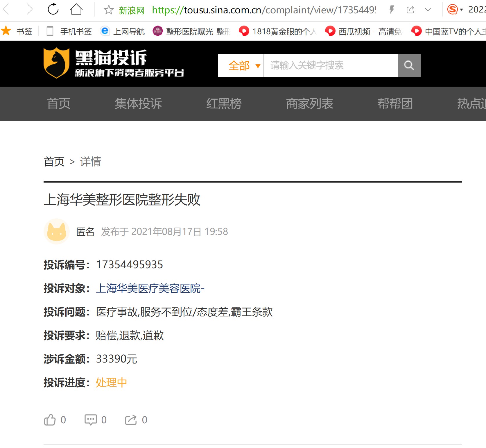Click the lightning speed-mode icon
The width and height of the screenshot is (486, 448).
click(x=392, y=10)
